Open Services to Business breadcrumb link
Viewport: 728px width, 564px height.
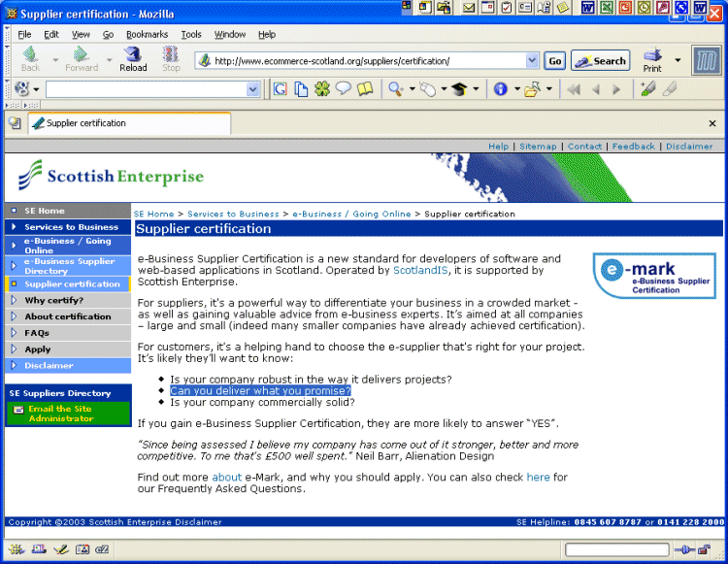tap(233, 214)
